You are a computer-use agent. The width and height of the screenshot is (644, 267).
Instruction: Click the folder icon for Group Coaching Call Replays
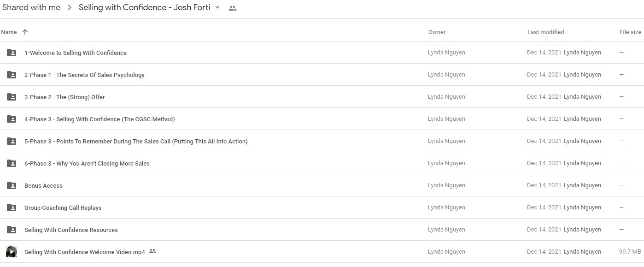[12, 208]
